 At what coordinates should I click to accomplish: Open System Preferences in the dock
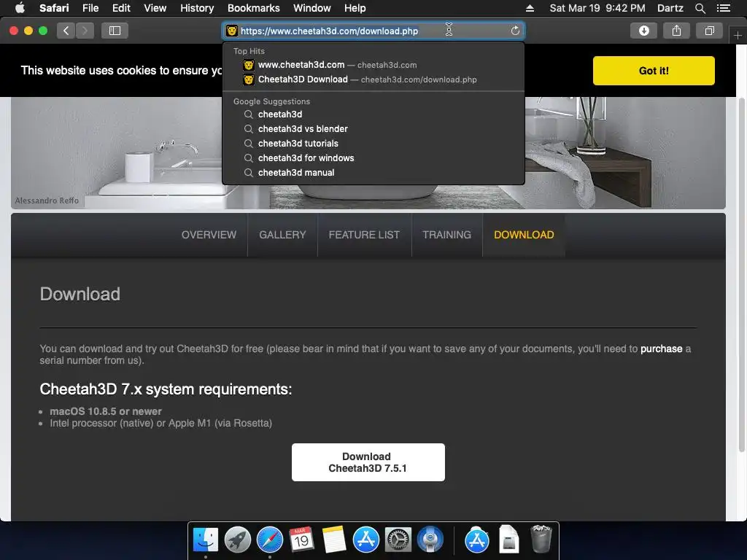[x=398, y=540]
